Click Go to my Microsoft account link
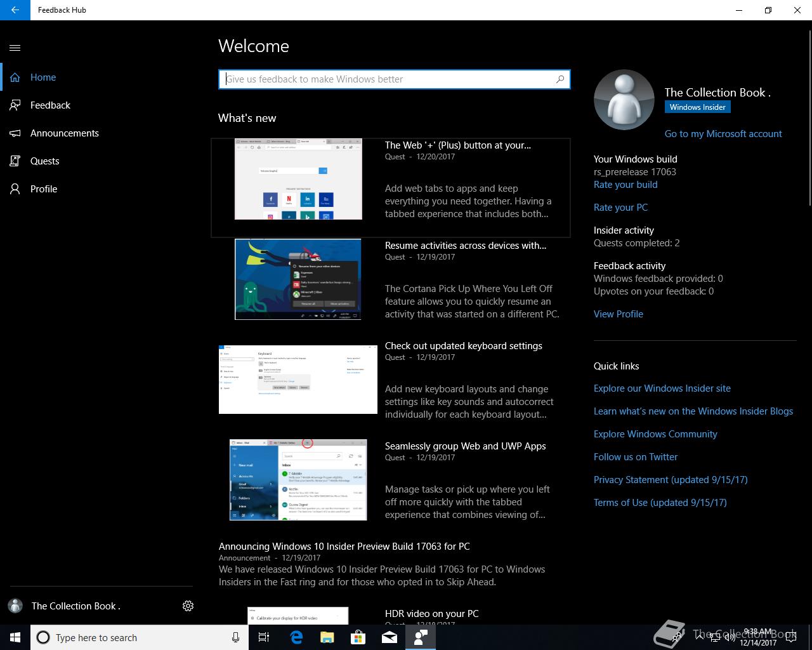 tap(723, 134)
